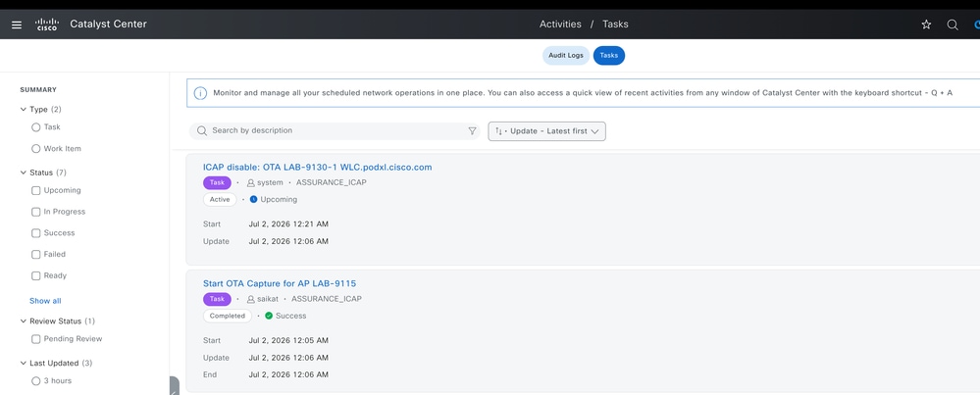Click the SUMMARY heading in the sidebar

click(38, 90)
